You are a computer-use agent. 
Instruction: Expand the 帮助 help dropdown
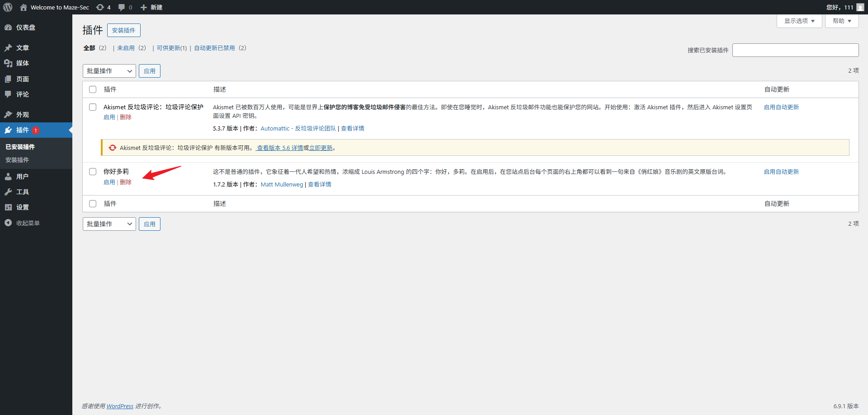click(x=841, y=21)
